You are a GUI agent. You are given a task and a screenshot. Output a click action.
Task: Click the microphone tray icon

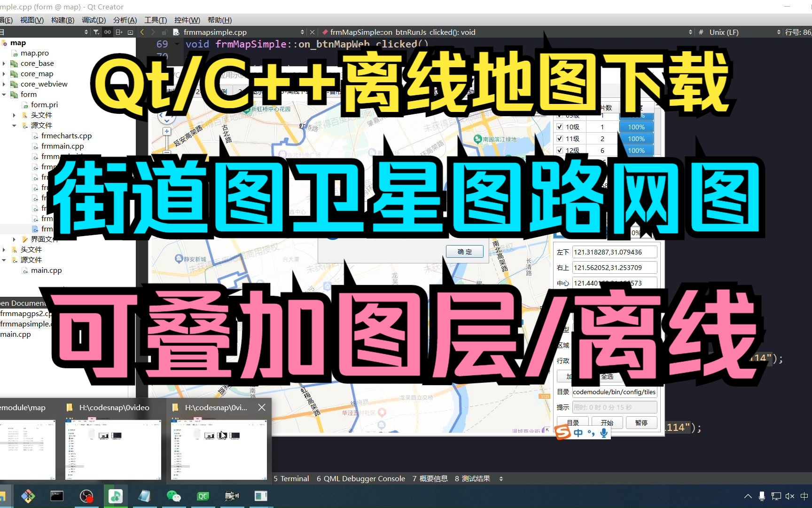point(762,496)
